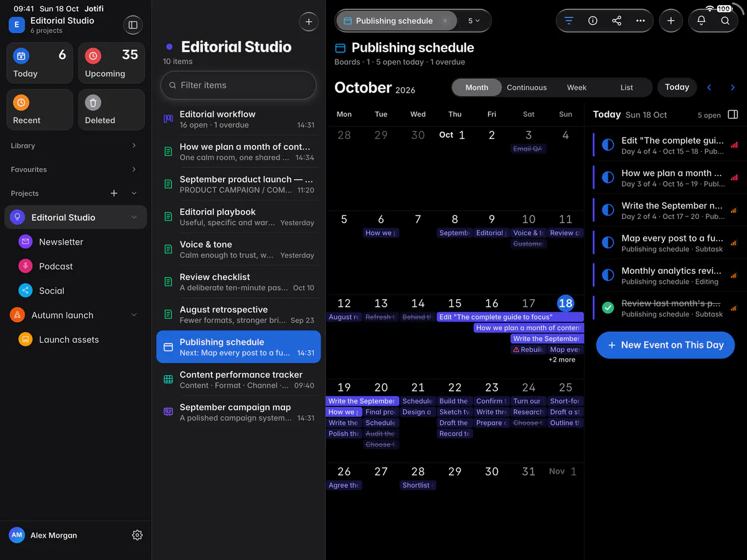Uncheck completed Review last month's task
This screenshot has width=747, height=560.
click(x=608, y=308)
